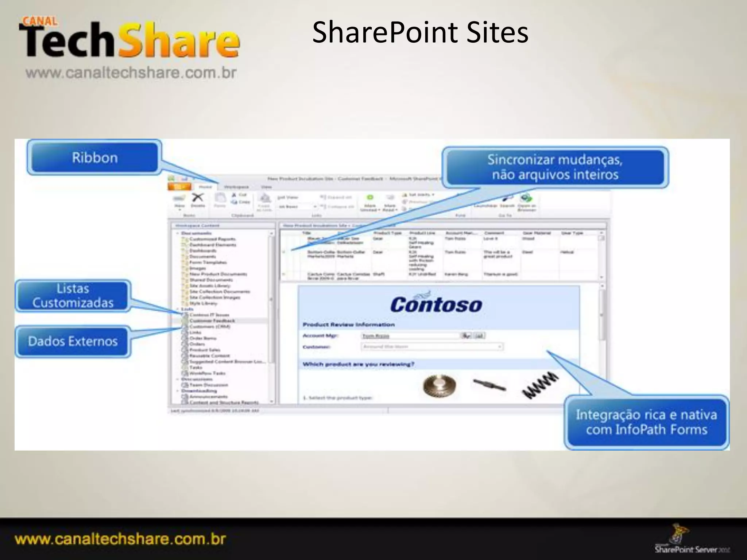Image resolution: width=747 pixels, height=560 pixels.
Task: Click the Title column header
Action: [x=307, y=233]
